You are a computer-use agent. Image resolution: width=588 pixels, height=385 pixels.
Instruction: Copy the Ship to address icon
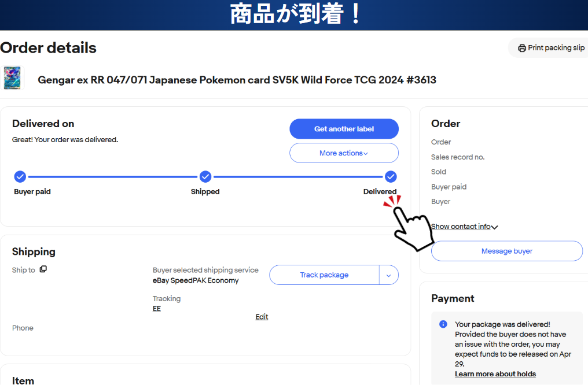click(x=43, y=269)
